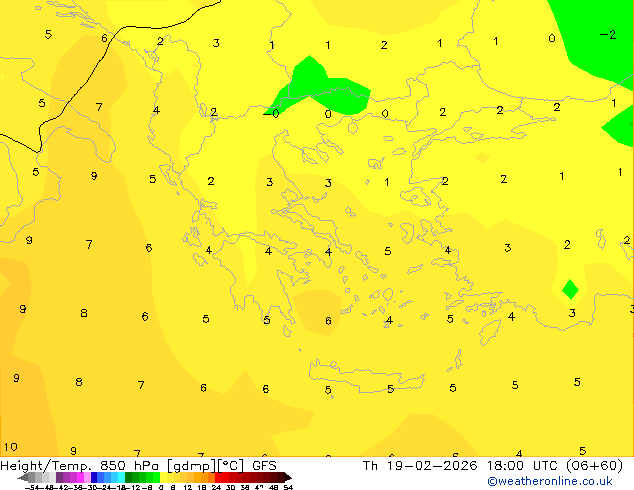Click the bright yellow swatch in the legend
Viewport: 634px width, 490px height.
coord(163,478)
